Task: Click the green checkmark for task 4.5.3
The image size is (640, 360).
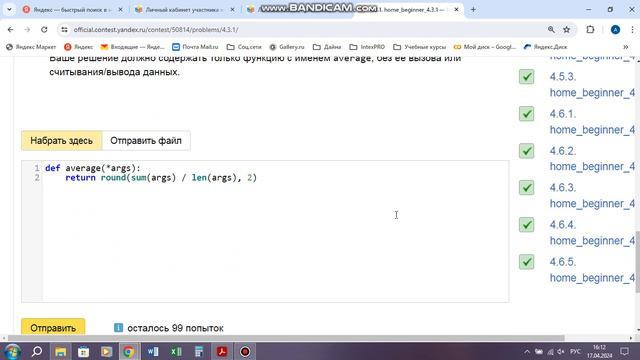Action: pos(527,77)
